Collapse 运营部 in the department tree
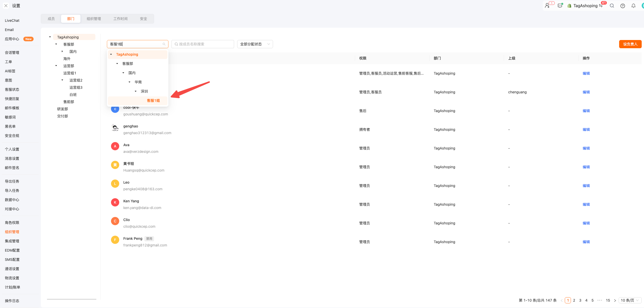Image resolution: width=644 pixels, height=308 pixels. (x=56, y=66)
